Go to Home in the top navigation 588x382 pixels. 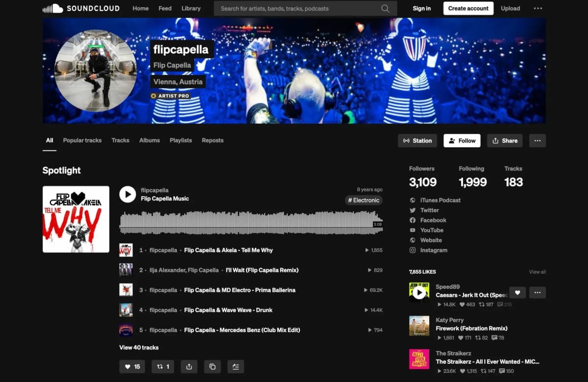141,8
